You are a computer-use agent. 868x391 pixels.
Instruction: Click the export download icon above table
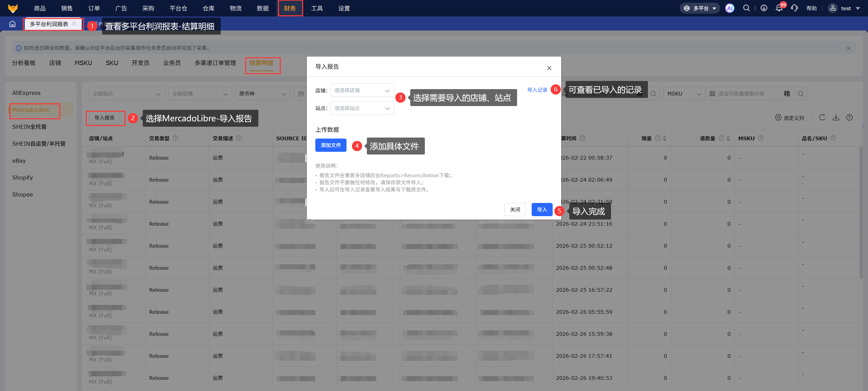836,118
